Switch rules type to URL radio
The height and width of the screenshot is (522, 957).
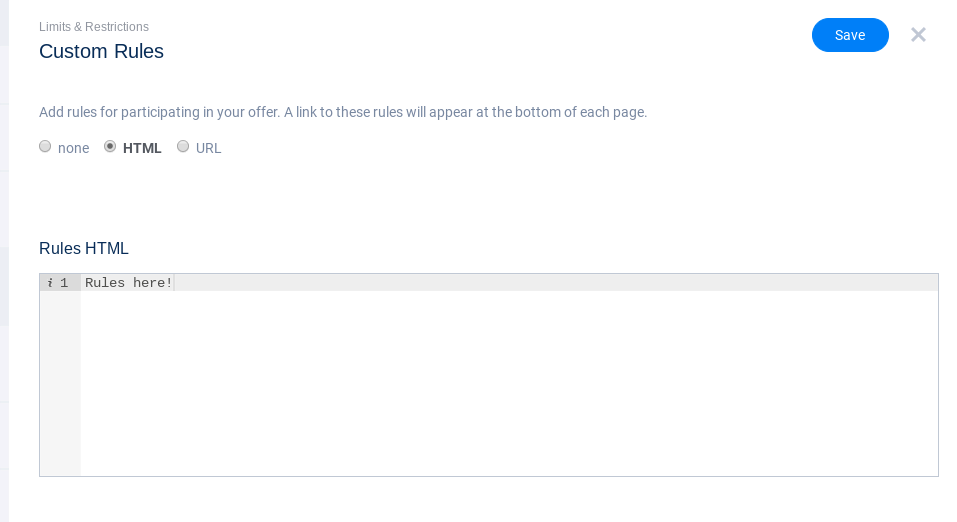[x=183, y=146]
